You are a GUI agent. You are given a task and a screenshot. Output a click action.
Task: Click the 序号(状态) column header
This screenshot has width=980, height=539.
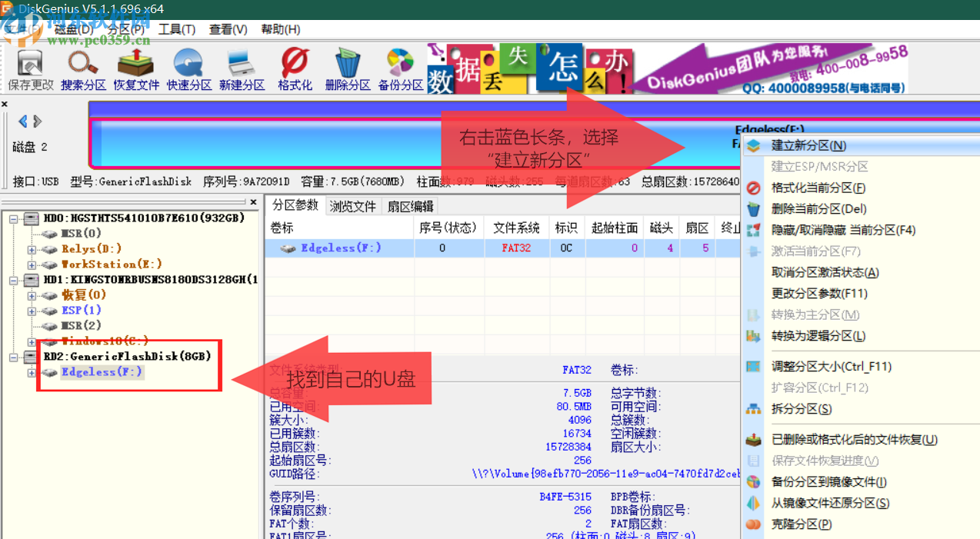[450, 228]
